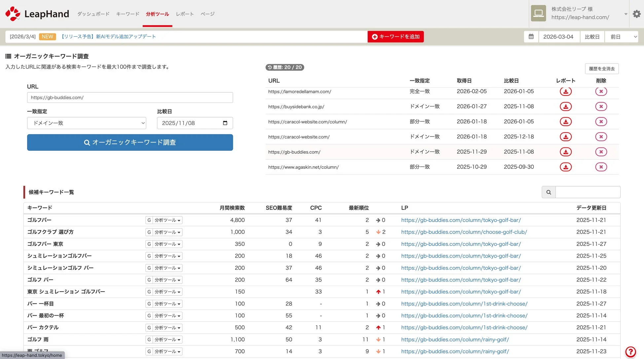Download the report for lamoredellamam.com history entry
This screenshot has width=644, height=359.
(566, 91)
